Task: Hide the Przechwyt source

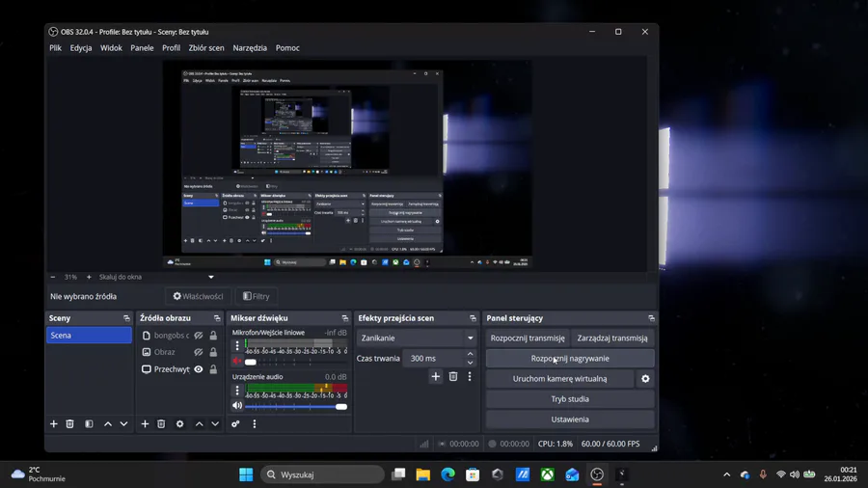Action: 198,369
